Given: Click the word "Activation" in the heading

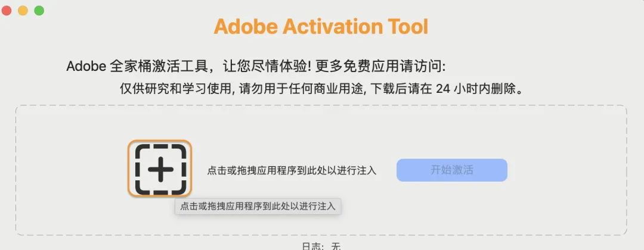Looking at the screenshot, I should (332, 27).
